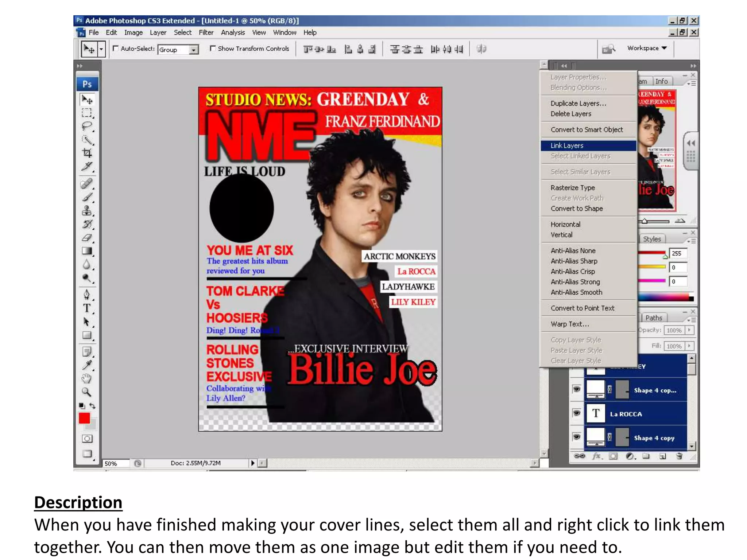Choose Convert to Smart Object
This screenshot has width=747, height=560.
pos(588,129)
